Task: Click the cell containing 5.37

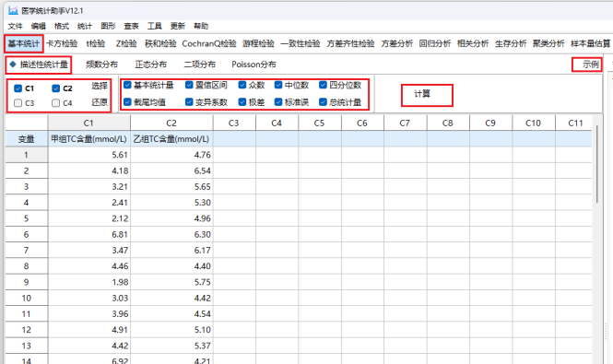Action: (x=171, y=346)
